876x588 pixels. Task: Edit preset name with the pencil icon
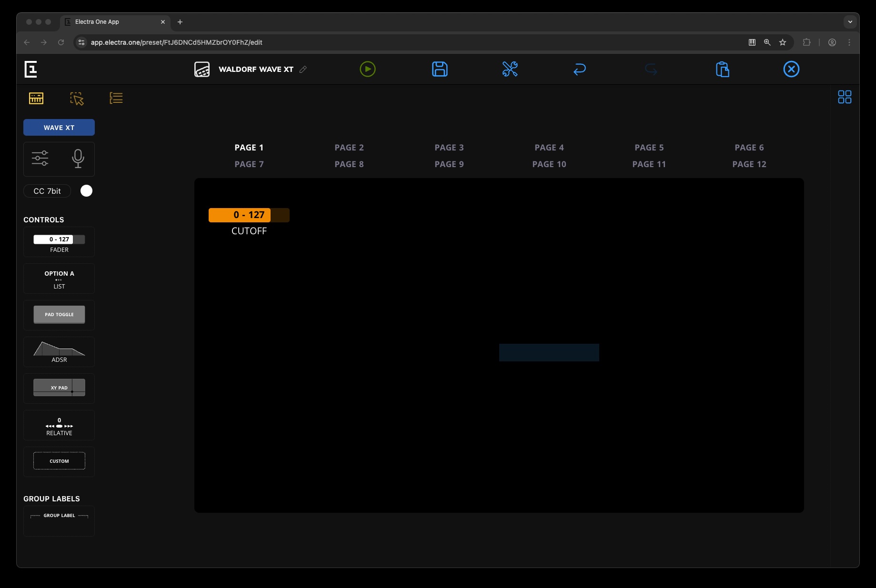[x=303, y=70]
